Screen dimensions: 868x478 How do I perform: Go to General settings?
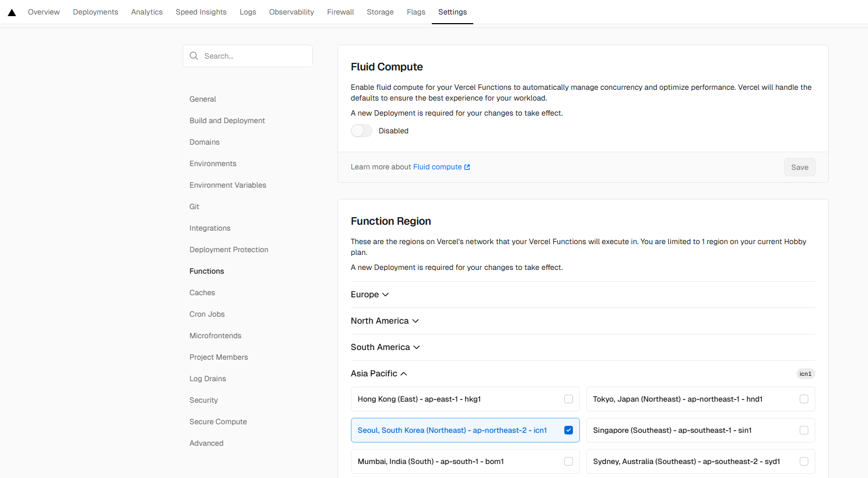click(x=203, y=99)
